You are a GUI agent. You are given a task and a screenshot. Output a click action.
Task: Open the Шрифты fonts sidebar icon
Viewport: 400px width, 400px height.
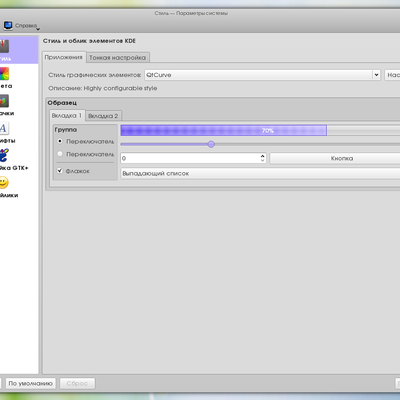click(4, 128)
